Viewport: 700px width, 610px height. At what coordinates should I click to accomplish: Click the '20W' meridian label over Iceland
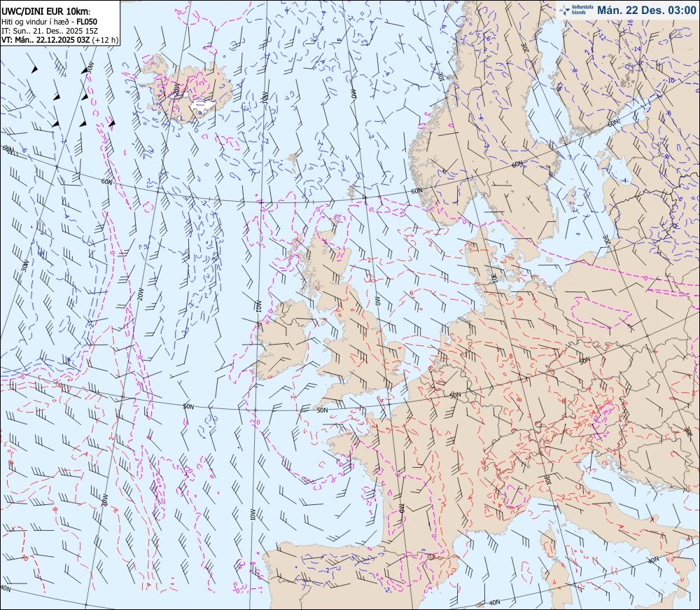click(177, 87)
